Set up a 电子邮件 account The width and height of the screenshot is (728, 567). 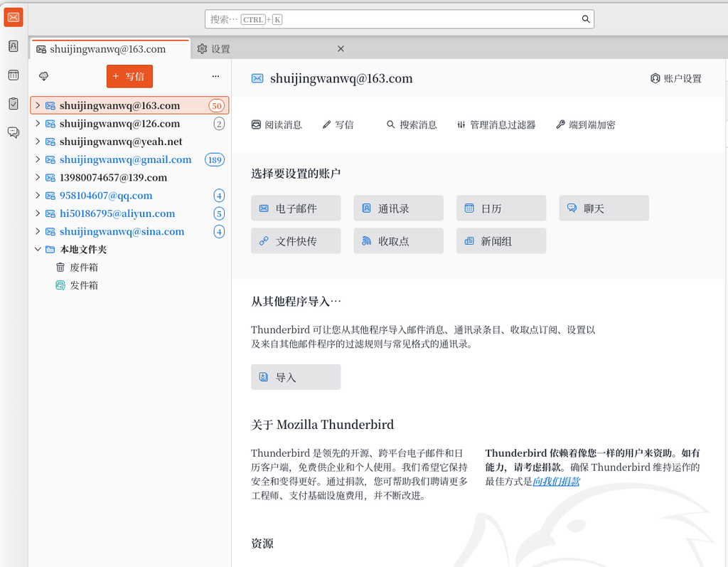296,208
